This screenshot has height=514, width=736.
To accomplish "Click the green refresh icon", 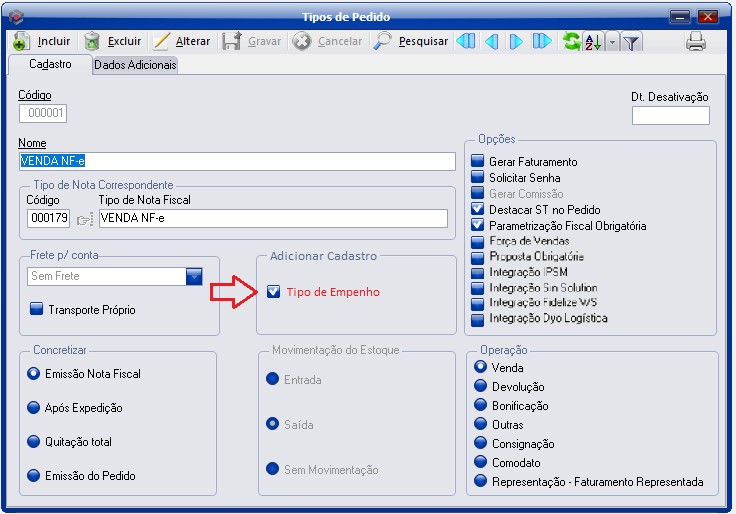I will pos(571,41).
